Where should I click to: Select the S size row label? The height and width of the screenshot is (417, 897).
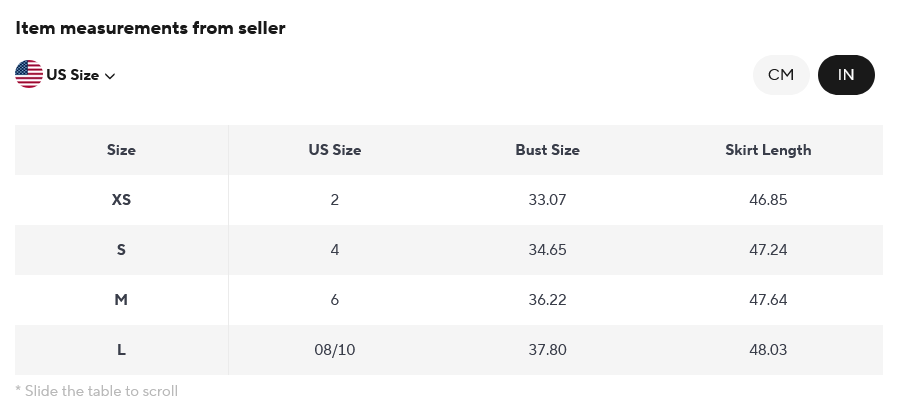121,250
